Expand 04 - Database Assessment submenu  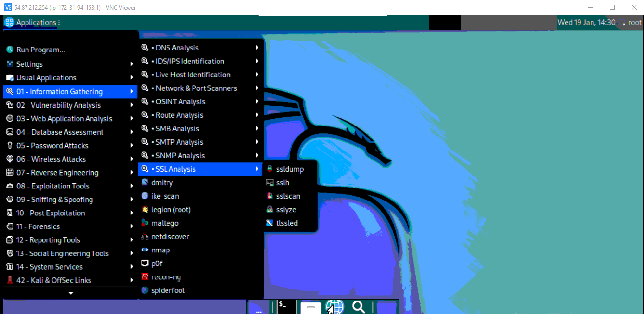[x=70, y=132]
